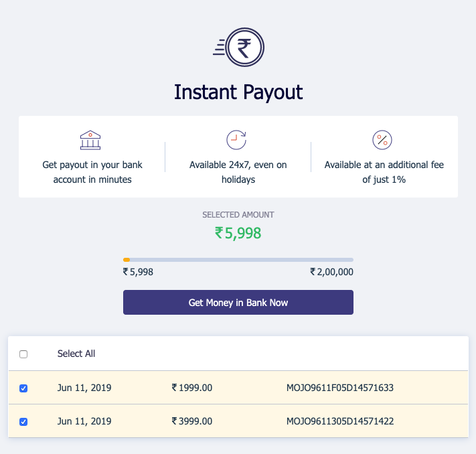Click the 'Available 24x7, even on holidays' text
This screenshot has width=476, height=454.
click(x=238, y=172)
